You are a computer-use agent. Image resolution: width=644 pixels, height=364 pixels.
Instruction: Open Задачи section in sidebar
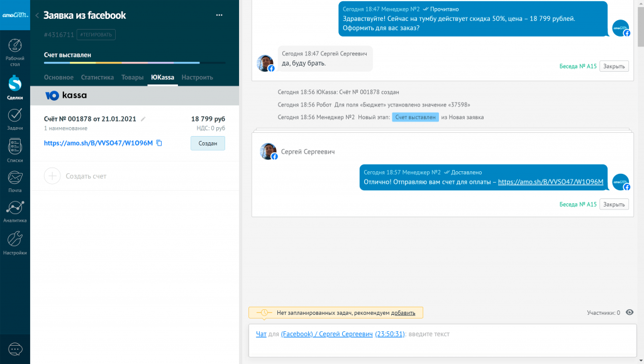coord(14,119)
